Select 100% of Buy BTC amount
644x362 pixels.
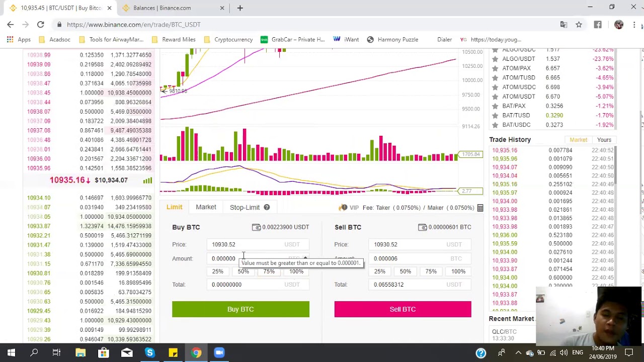pyautogui.click(x=296, y=271)
